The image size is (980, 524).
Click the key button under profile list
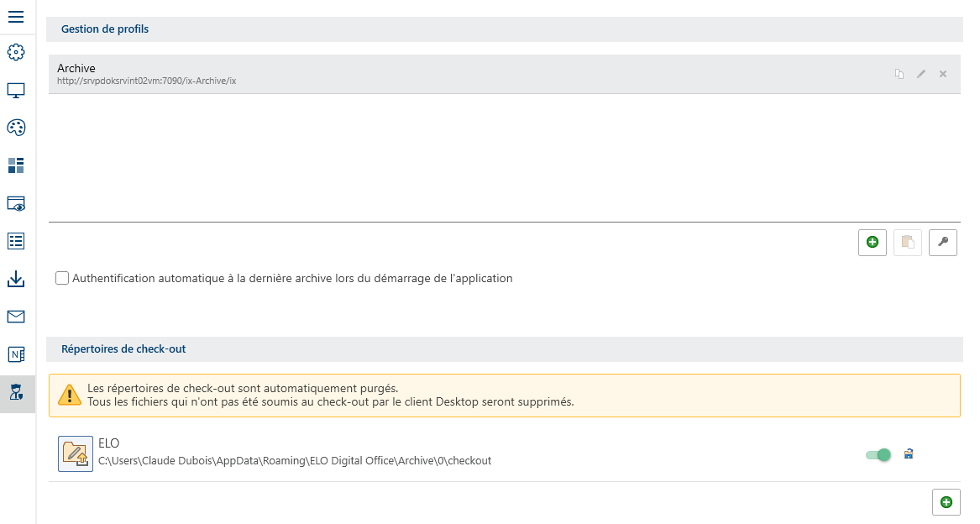(x=943, y=242)
